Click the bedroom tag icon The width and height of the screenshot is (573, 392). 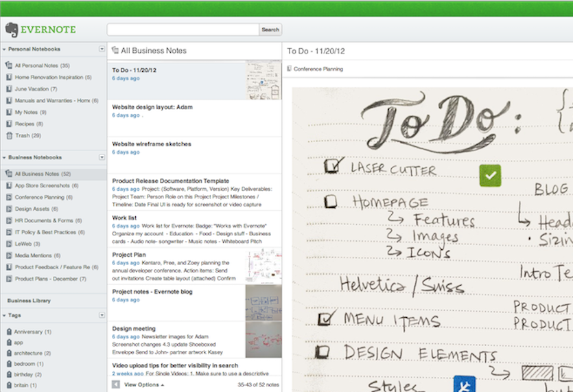click(x=9, y=363)
